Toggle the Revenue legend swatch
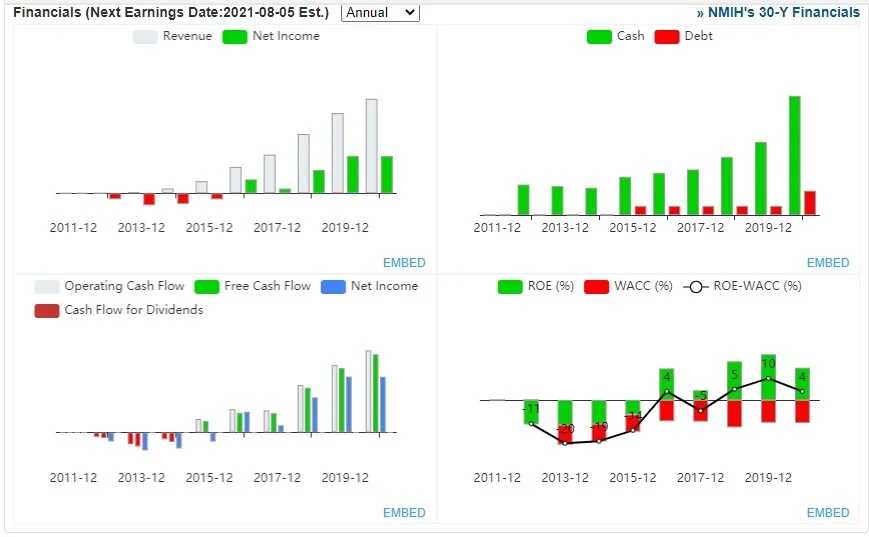869x537 pixels. click(145, 37)
